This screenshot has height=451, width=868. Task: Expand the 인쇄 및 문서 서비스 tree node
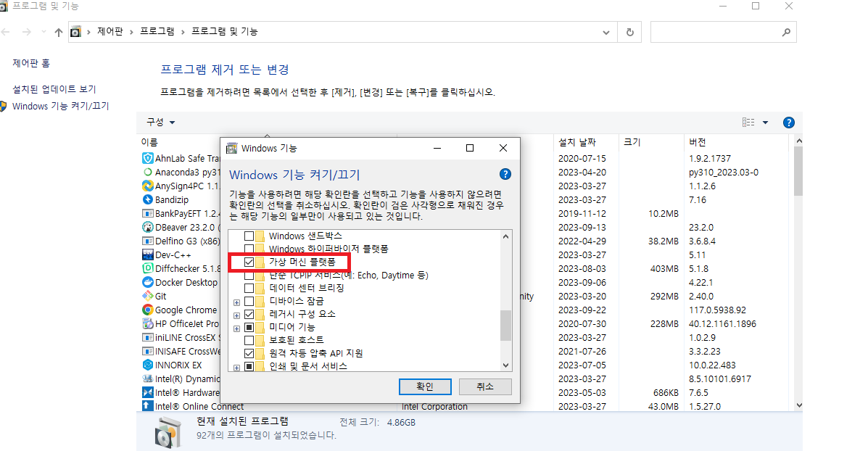(x=237, y=368)
